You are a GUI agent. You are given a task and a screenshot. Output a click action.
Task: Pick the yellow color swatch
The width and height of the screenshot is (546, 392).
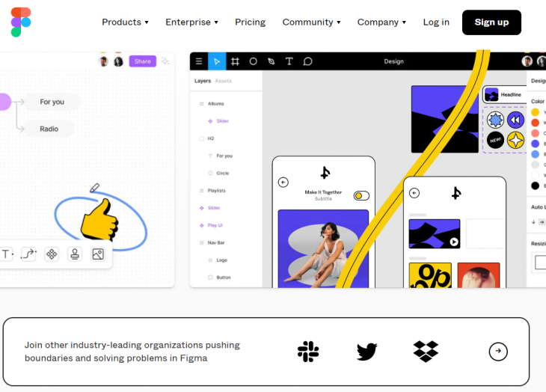point(536,112)
